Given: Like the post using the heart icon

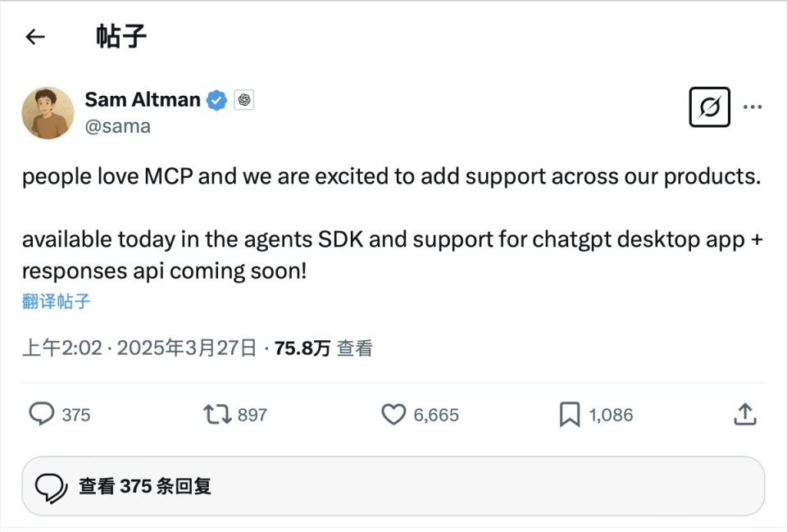Looking at the screenshot, I should (394, 414).
